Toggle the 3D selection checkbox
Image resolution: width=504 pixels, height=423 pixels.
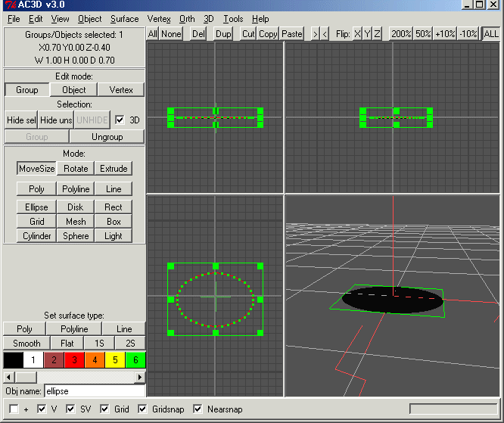[x=120, y=120]
